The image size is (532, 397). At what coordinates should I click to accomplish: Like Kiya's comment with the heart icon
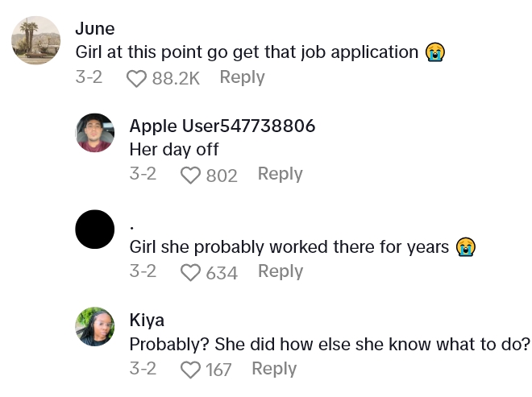tap(190, 370)
